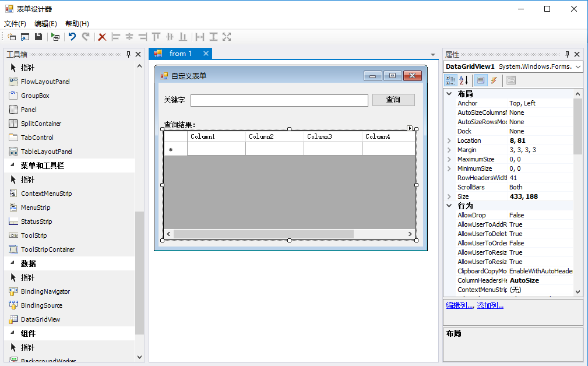Image resolution: width=588 pixels, height=366 pixels.
Task: Toggle the properties view button
Action: coord(481,80)
